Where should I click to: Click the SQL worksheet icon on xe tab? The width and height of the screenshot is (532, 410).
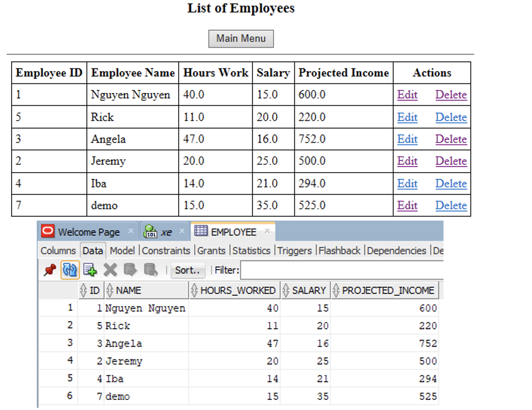150,232
